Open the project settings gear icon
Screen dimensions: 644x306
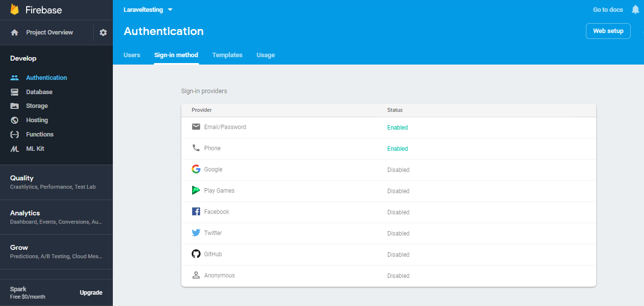[x=103, y=33]
